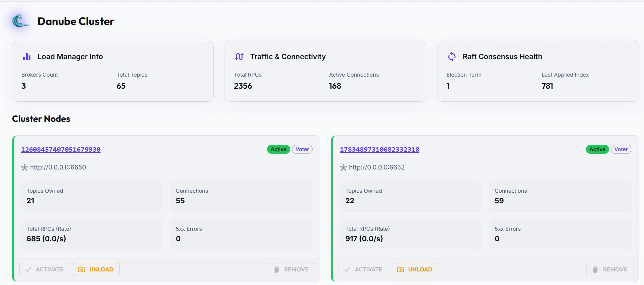
Task: Click the Election Term value 1
Action: click(x=448, y=86)
